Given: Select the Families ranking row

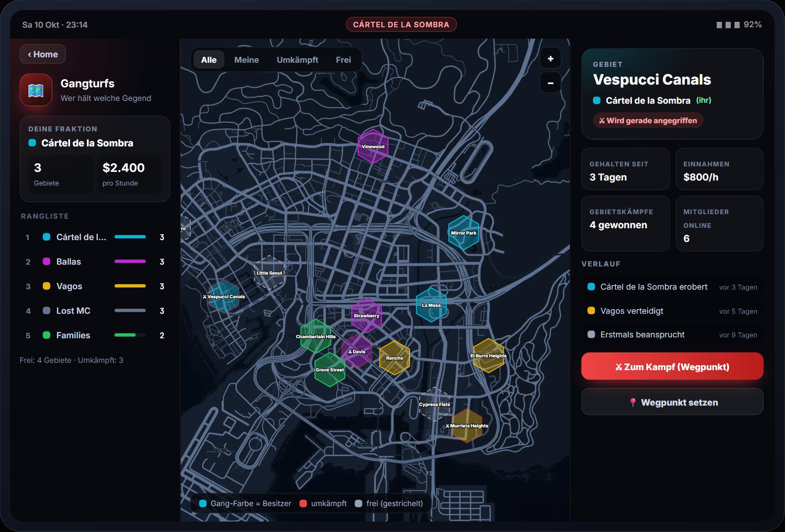Looking at the screenshot, I should coord(95,335).
